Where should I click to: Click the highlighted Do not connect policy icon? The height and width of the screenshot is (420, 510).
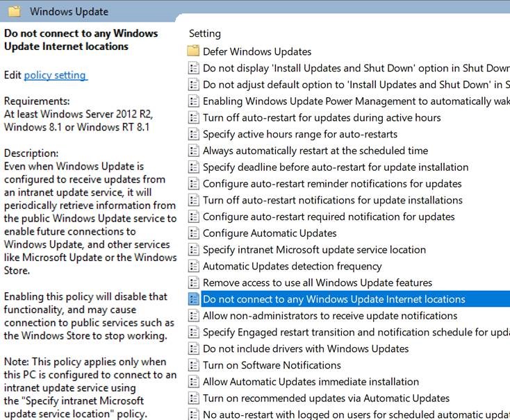tap(193, 299)
